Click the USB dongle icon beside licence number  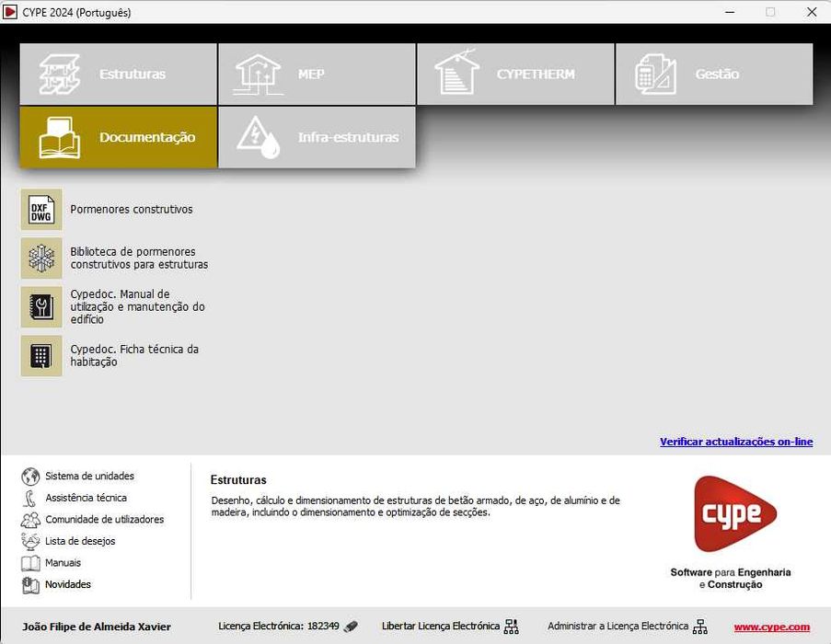pyautogui.click(x=351, y=627)
